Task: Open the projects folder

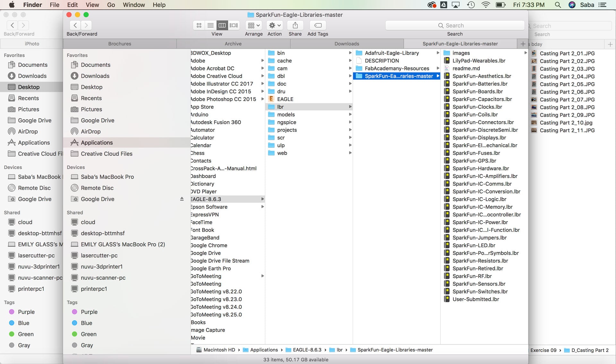Action: click(287, 130)
